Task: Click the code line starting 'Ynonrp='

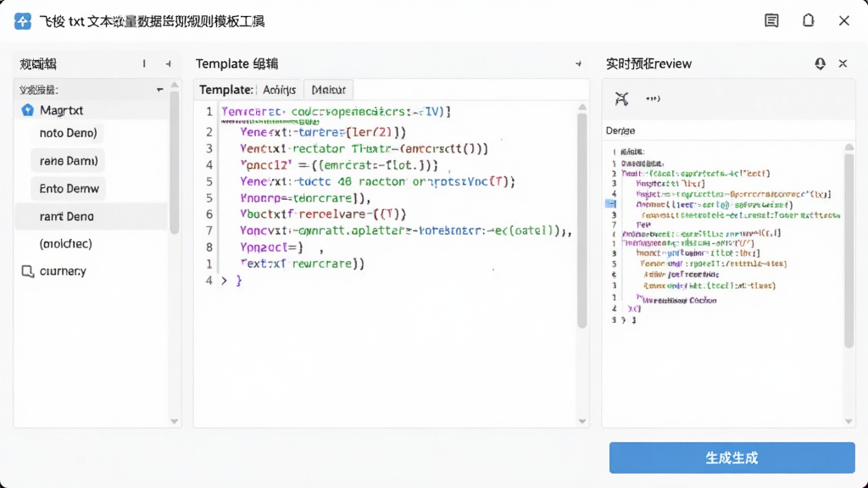Action: 305,198
